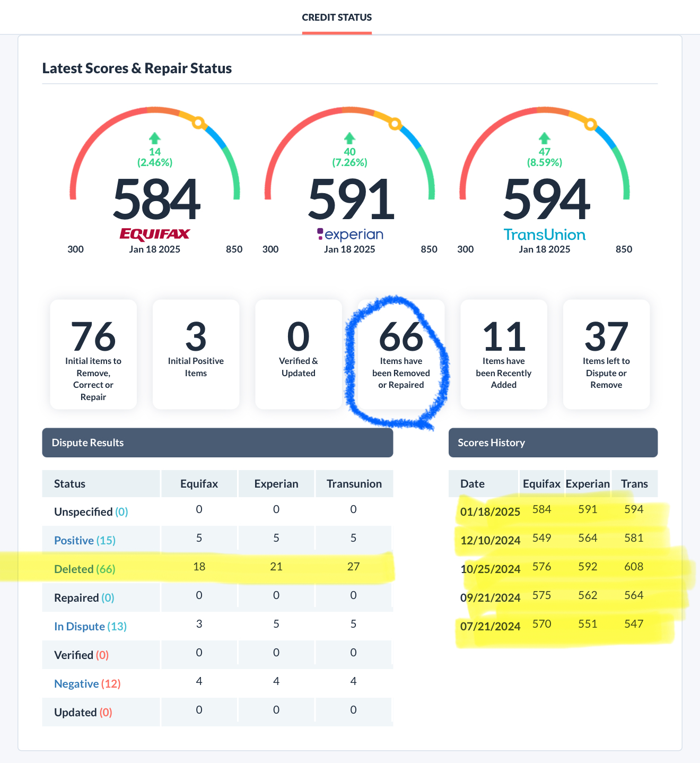Screen dimensions: 700x763
Task: Click the green increase arrow above the Experian score
Action: pos(349,138)
